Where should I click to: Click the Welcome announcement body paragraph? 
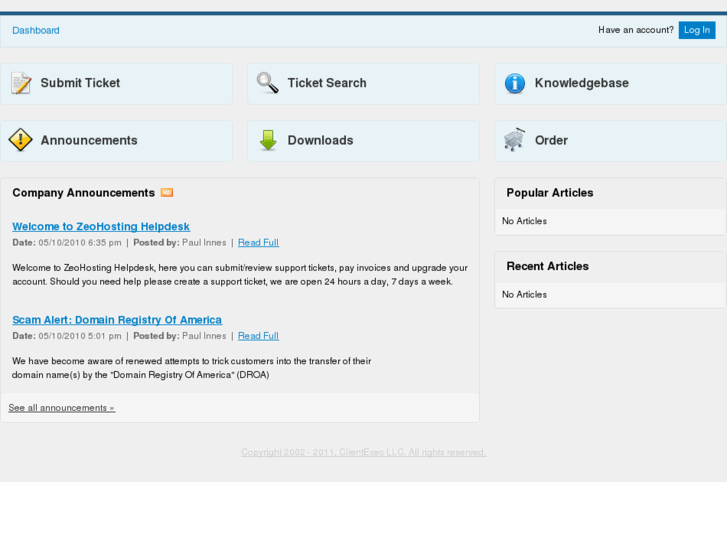pyautogui.click(x=240, y=275)
